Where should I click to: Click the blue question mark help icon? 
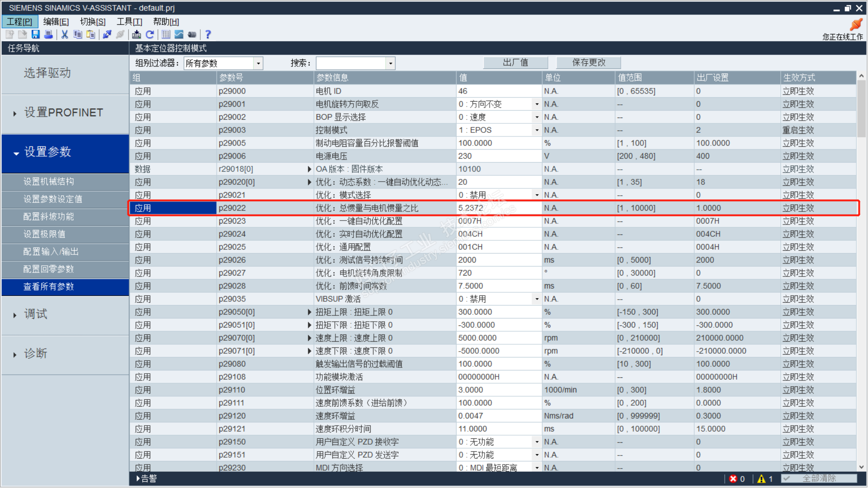tap(208, 34)
